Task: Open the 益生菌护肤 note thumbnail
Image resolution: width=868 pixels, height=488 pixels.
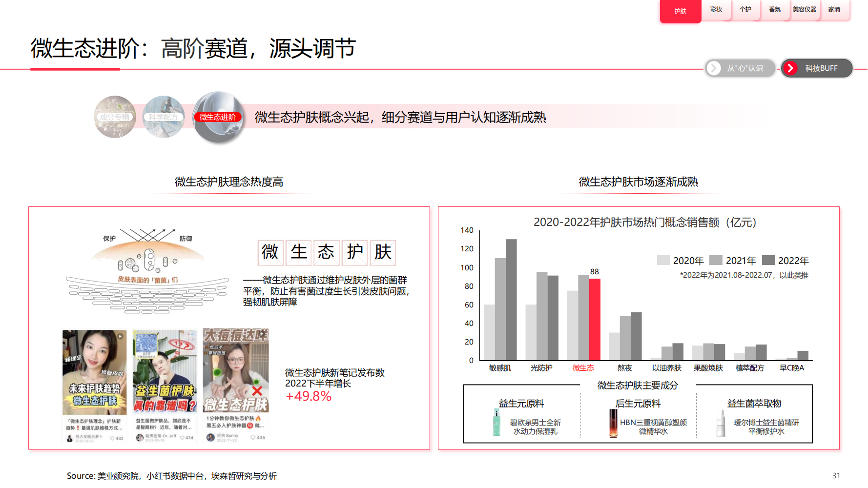Action: point(165,372)
